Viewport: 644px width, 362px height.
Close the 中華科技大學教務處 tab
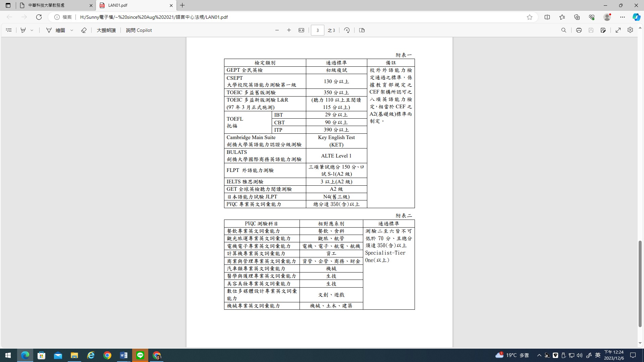click(91, 5)
